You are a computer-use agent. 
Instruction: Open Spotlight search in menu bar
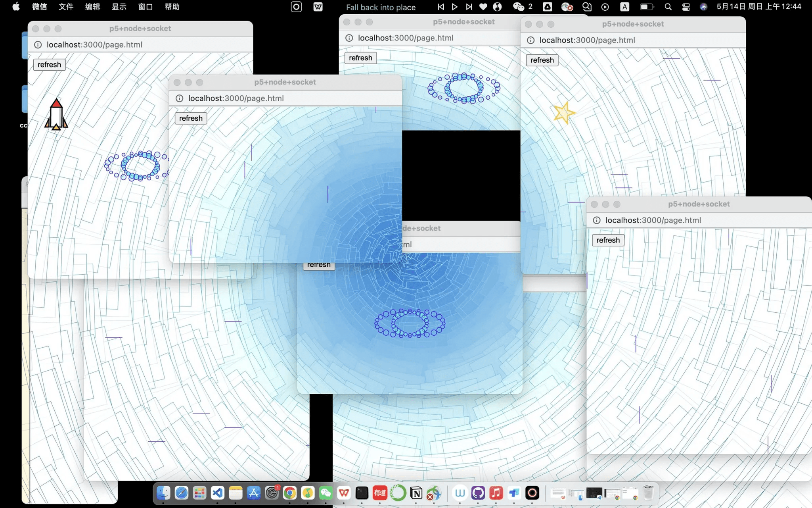pos(668,7)
